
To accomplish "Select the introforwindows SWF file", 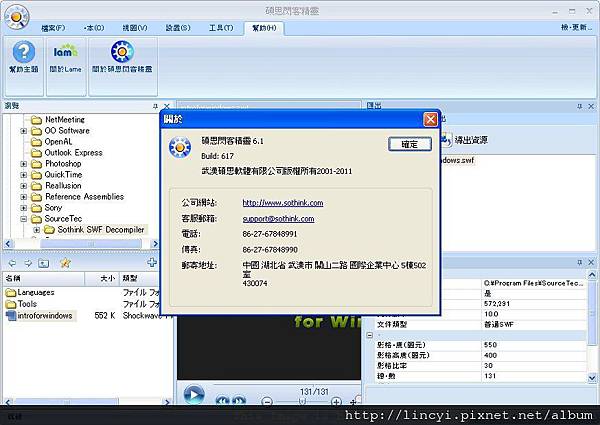I will (45, 316).
